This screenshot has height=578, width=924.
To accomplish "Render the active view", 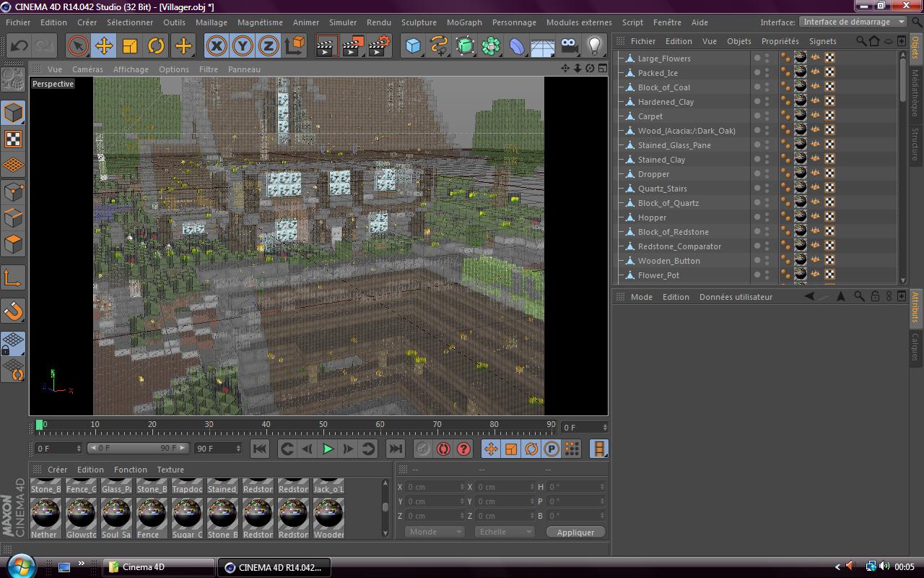I will coord(326,46).
